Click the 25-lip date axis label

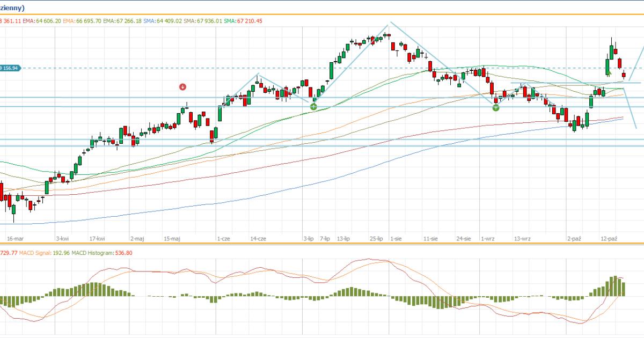(376, 238)
